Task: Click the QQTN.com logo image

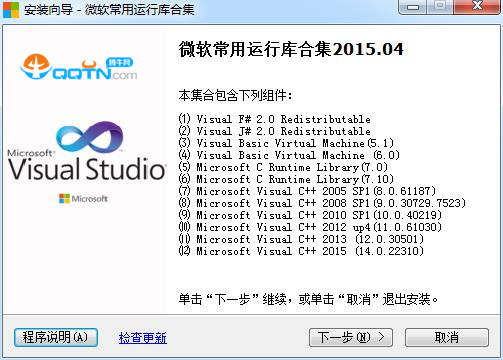Action: click(78, 67)
